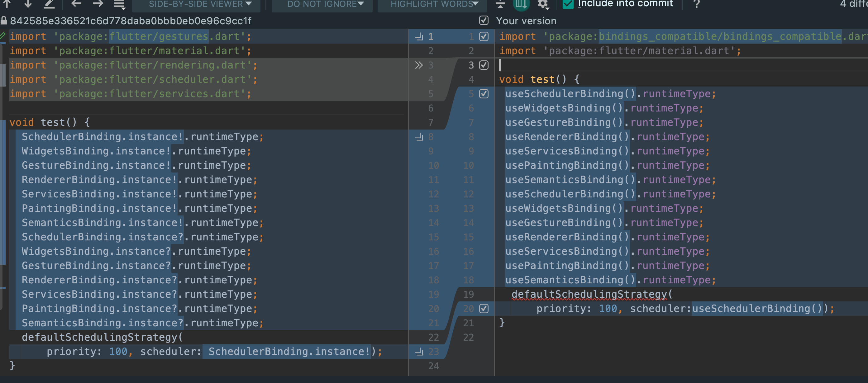Screen dimensions: 868x383
Task: Go to next file with right arrow
Action: click(98, 3)
